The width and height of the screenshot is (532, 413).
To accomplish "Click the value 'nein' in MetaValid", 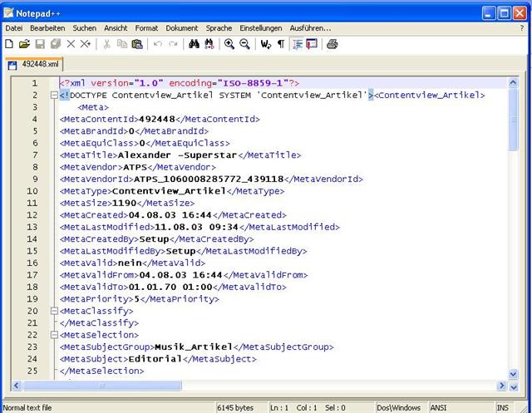I will [x=130, y=263].
